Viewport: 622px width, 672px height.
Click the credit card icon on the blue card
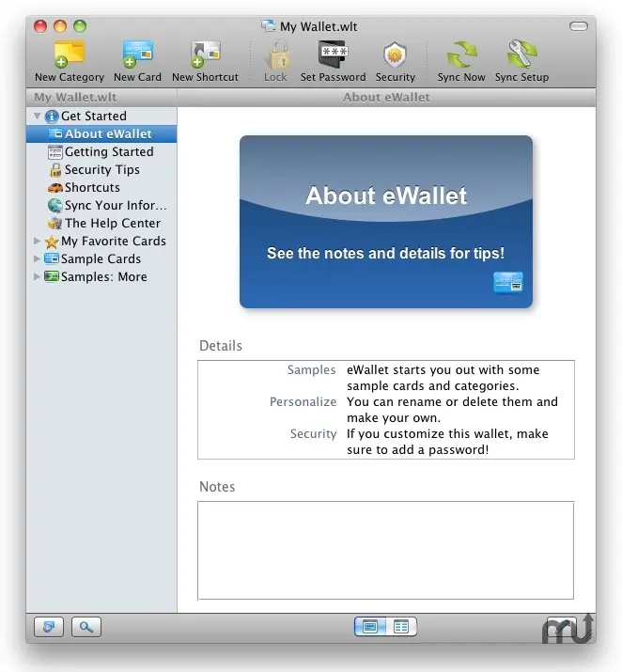tap(508, 283)
